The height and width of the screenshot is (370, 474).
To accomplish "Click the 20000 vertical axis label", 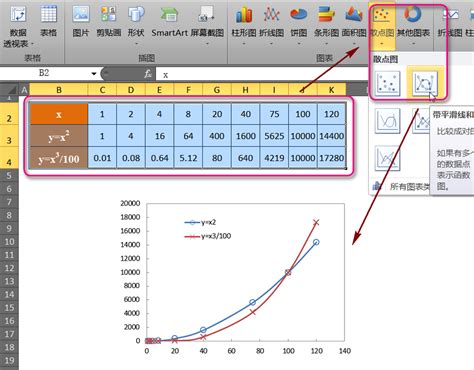I will coord(130,203).
